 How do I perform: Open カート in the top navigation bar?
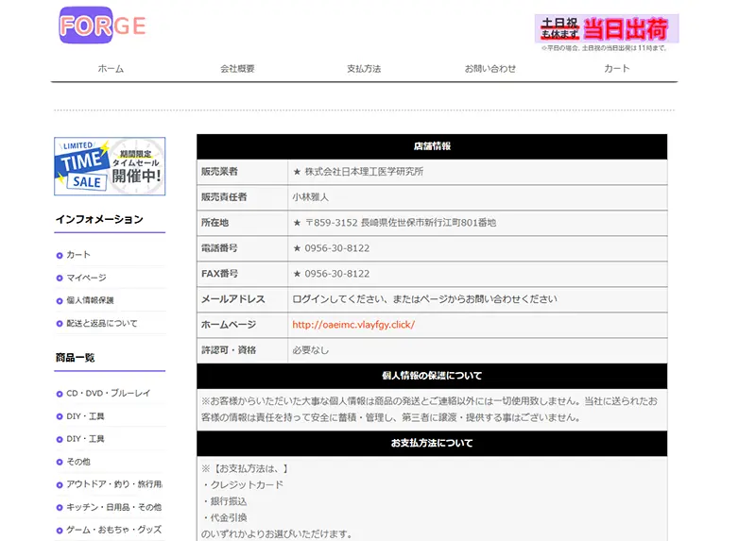[617, 68]
